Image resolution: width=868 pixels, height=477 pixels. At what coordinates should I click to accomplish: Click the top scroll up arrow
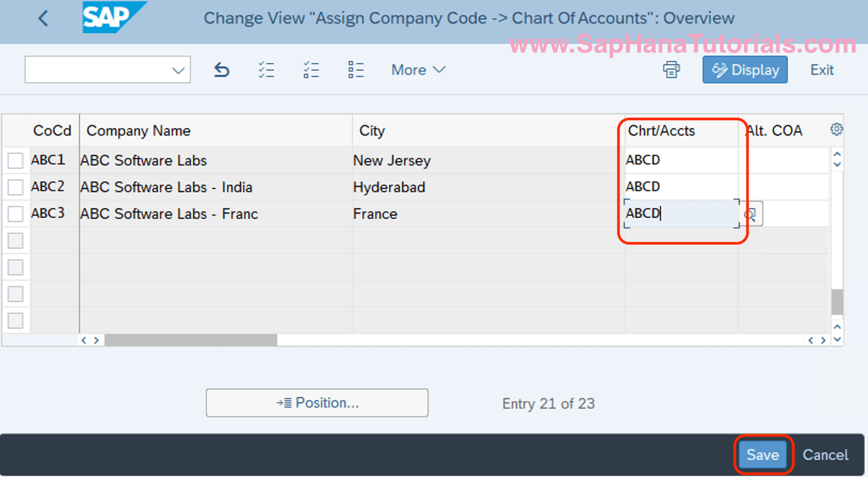[x=837, y=154]
